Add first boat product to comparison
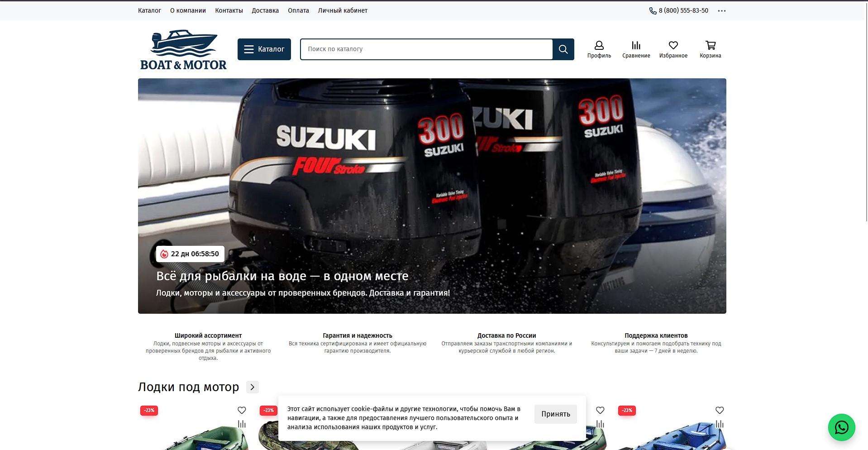 click(242, 424)
